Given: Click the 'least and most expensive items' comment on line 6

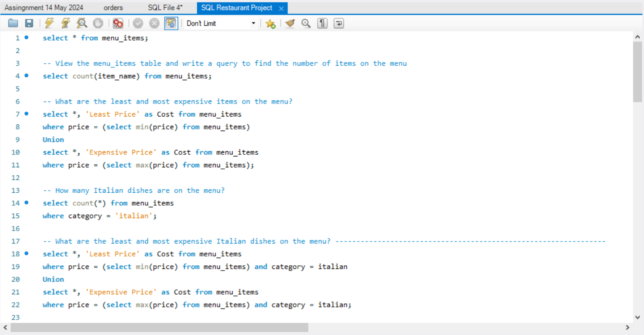Looking at the screenshot, I should pos(167,102).
